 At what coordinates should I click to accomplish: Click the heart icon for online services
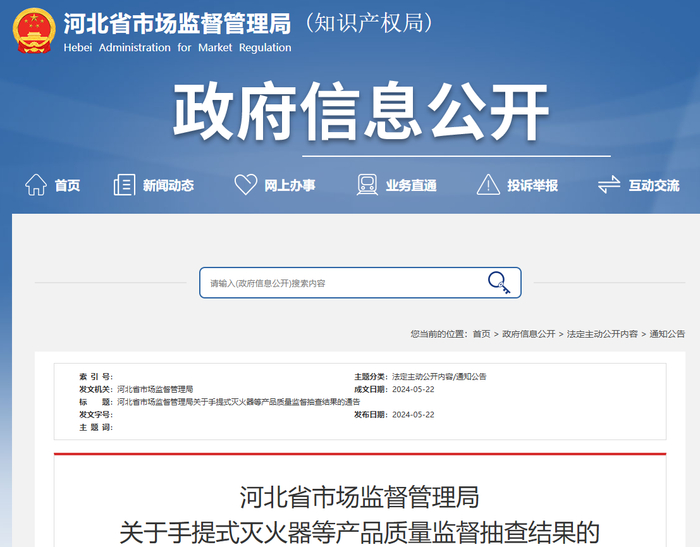[x=246, y=184]
